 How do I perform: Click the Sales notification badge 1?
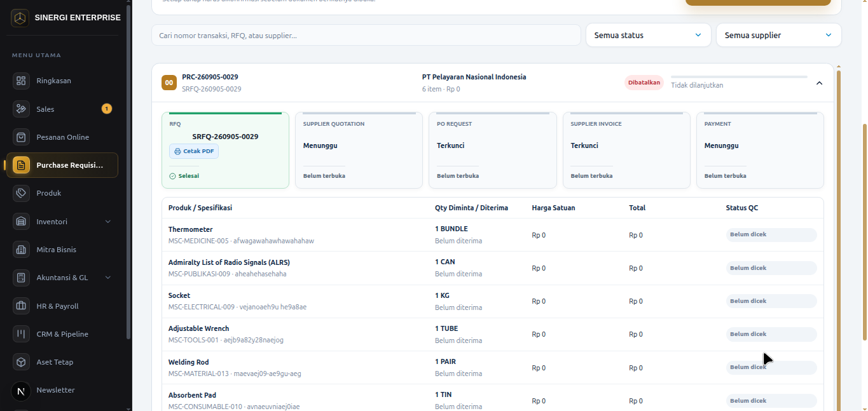(107, 109)
